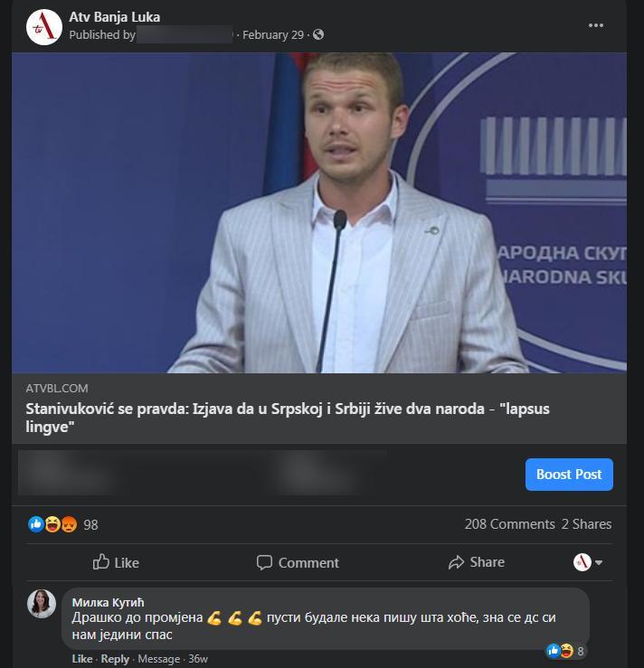Like the comment by Милка Кутић
Image resolution: width=644 pixels, height=668 pixels.
click(x=82, y=659)
